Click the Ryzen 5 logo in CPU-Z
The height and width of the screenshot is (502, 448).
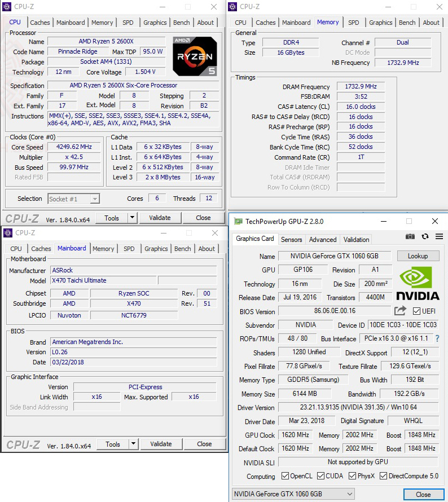(x=195, y=56)
